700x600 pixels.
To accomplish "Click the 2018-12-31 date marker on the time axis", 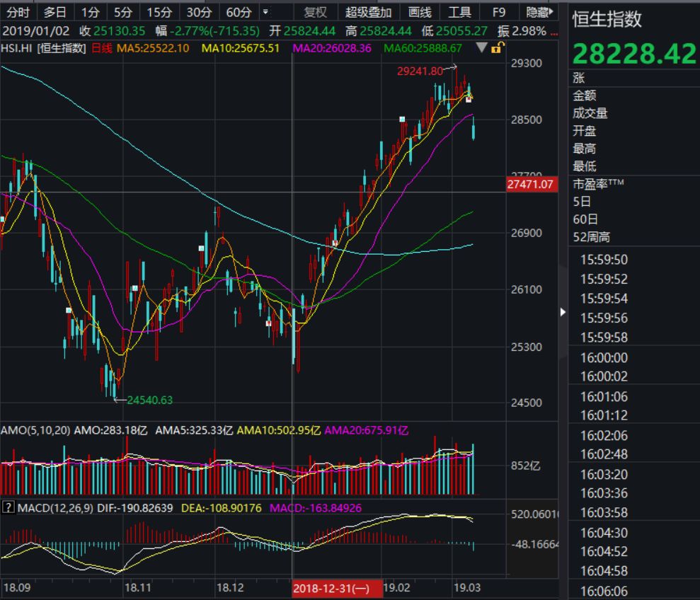I will coord(331,588).
